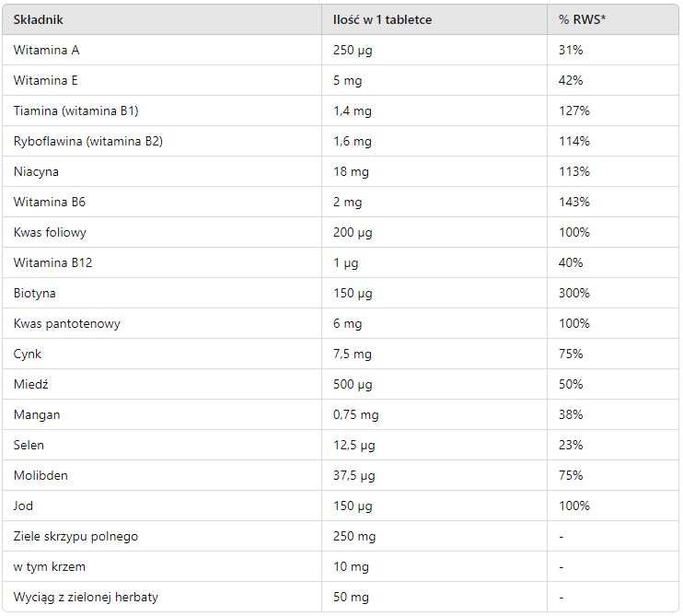The height and width of the screenshot is (616, 683).
Task: Select the Molibden ingredient cell
Action: coord(41,475)
